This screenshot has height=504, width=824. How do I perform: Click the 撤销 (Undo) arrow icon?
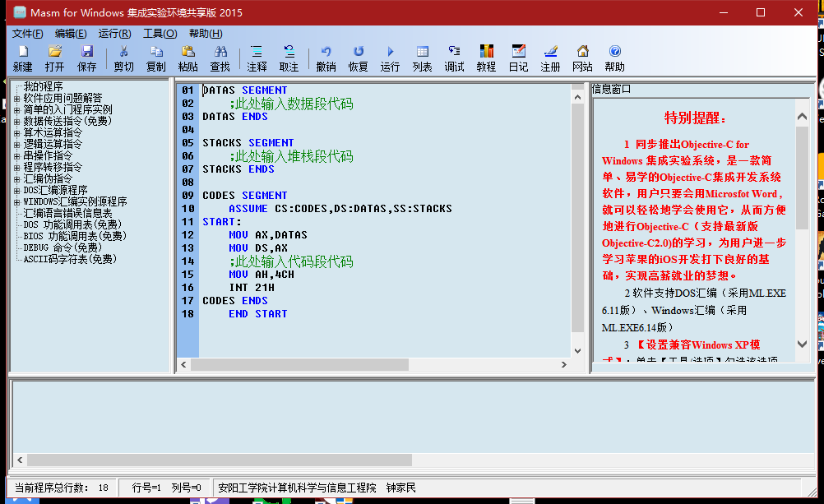[x=326, y=58]
